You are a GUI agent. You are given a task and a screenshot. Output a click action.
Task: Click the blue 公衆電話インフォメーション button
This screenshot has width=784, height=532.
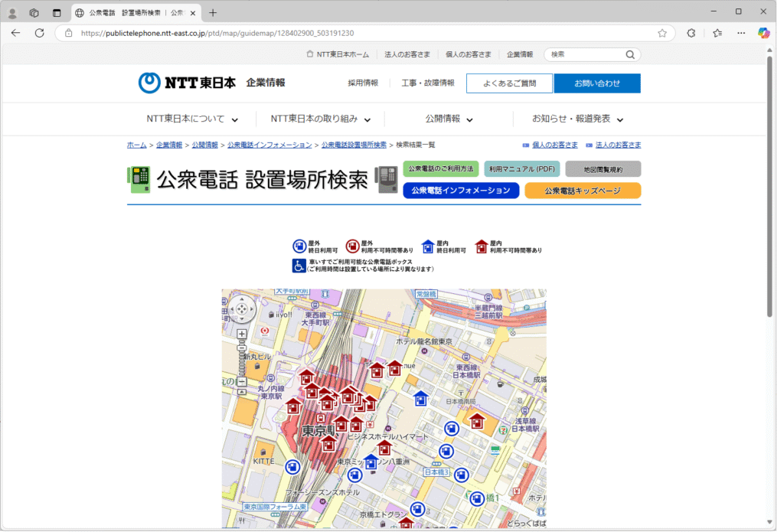[x=461, y=191]
